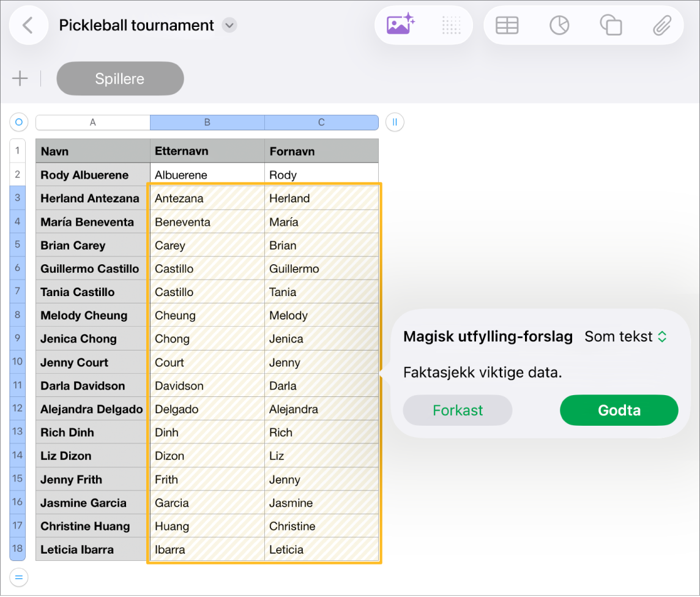Insert a table with the table icon

click(507, 26)
